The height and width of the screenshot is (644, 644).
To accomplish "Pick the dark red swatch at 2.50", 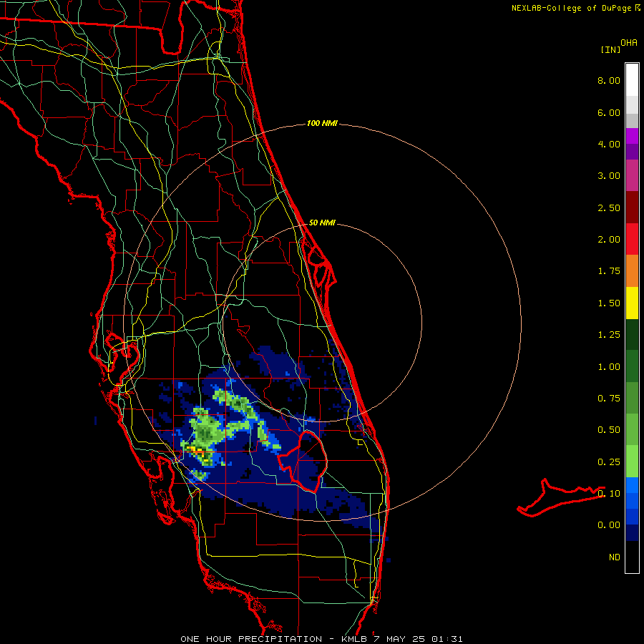I will click(632, 208).
